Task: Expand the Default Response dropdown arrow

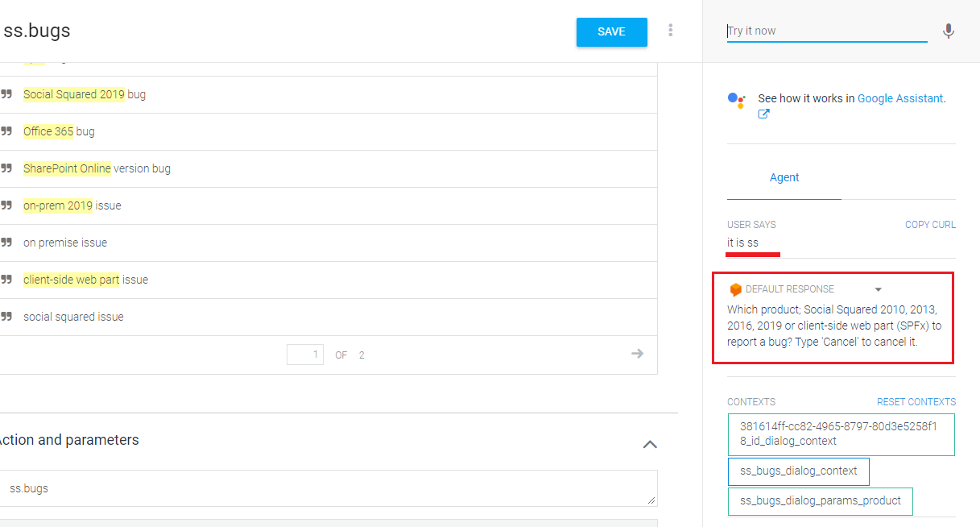Action: click(x=879, y=289)
